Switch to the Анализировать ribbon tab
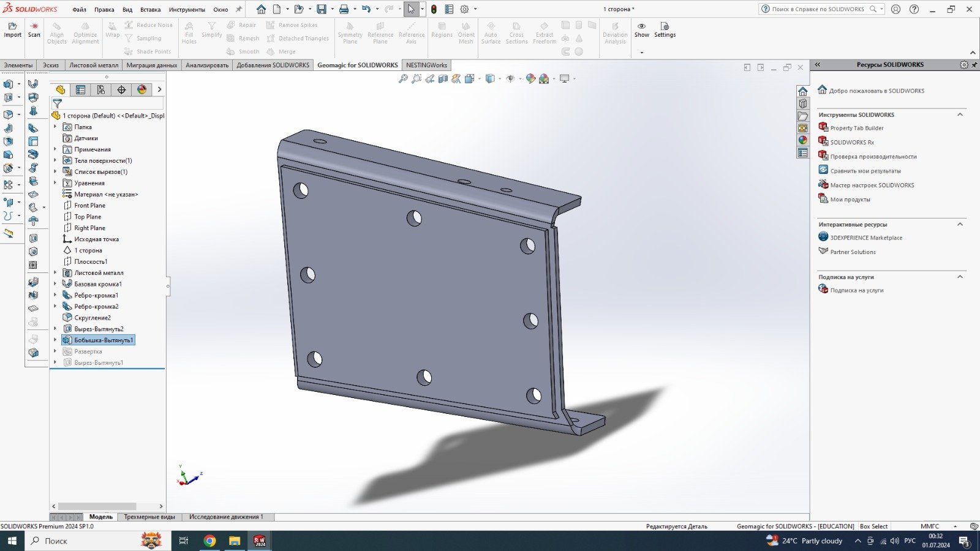Screen dimensions: 980x551 (x=207, y=65)
